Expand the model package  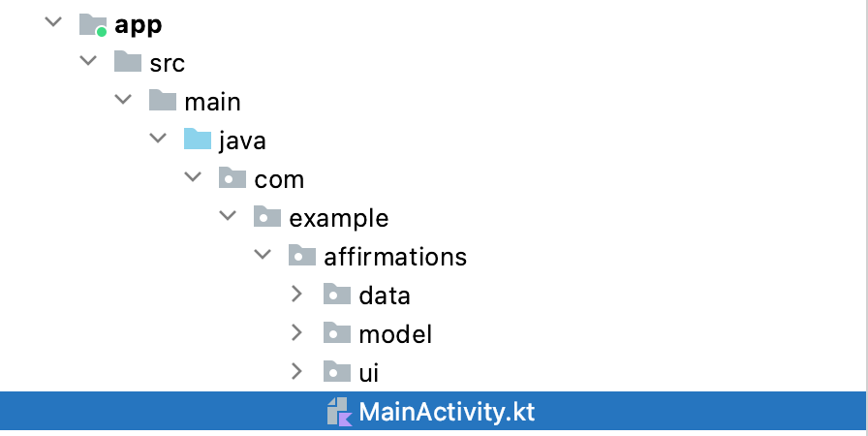[296, 333]
